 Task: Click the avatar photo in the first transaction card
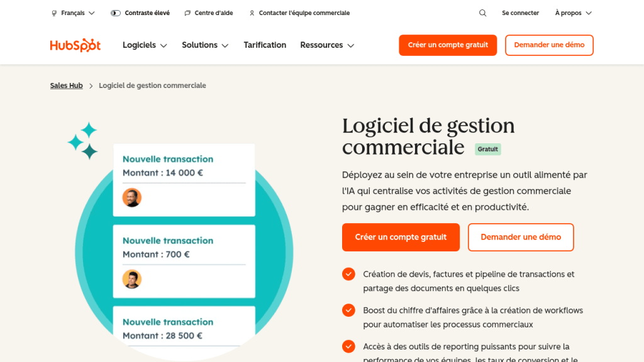click(x=132, y=197)
